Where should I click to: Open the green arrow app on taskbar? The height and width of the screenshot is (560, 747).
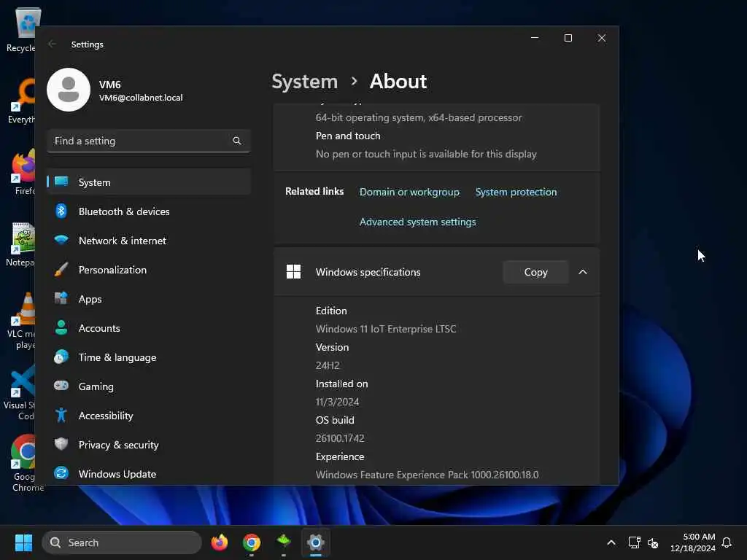point(284,542)
